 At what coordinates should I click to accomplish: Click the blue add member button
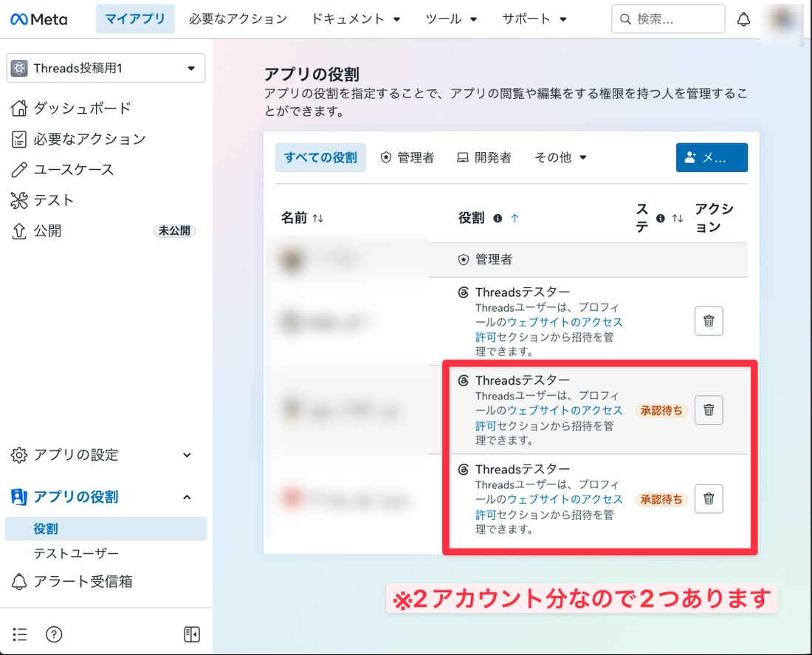[712, 157]
